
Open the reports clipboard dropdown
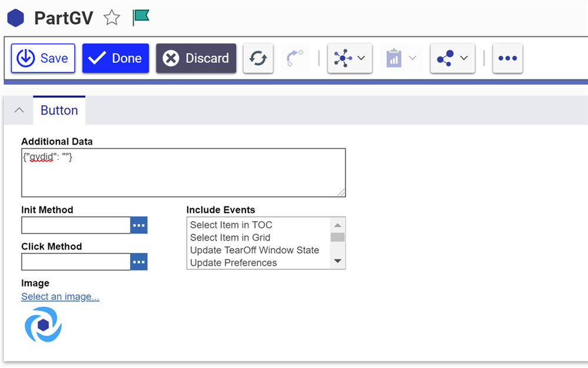coord(401,58)
